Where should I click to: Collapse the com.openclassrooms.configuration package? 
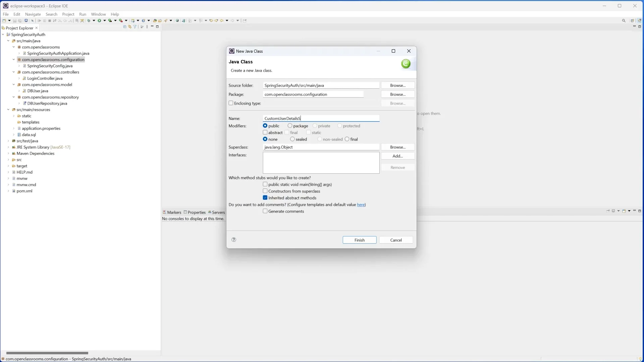14,59
